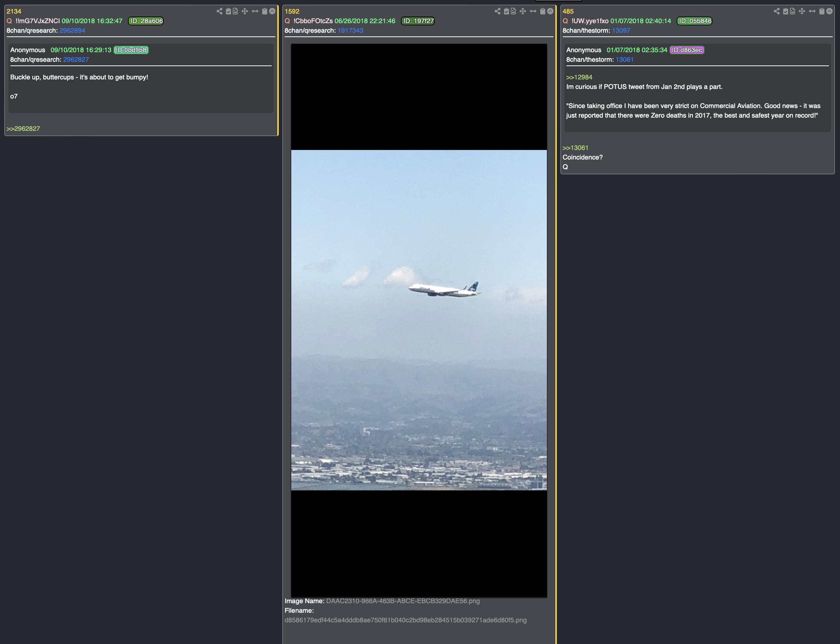Open thestorm post link 13097
The width and height of the screenshot is (840, 644).
pos(621,31)
